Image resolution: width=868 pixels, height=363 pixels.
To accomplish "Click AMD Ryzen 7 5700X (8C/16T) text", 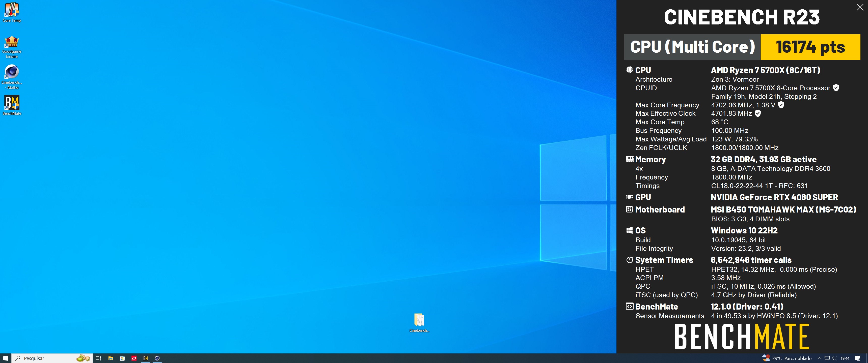I will 766,70.
